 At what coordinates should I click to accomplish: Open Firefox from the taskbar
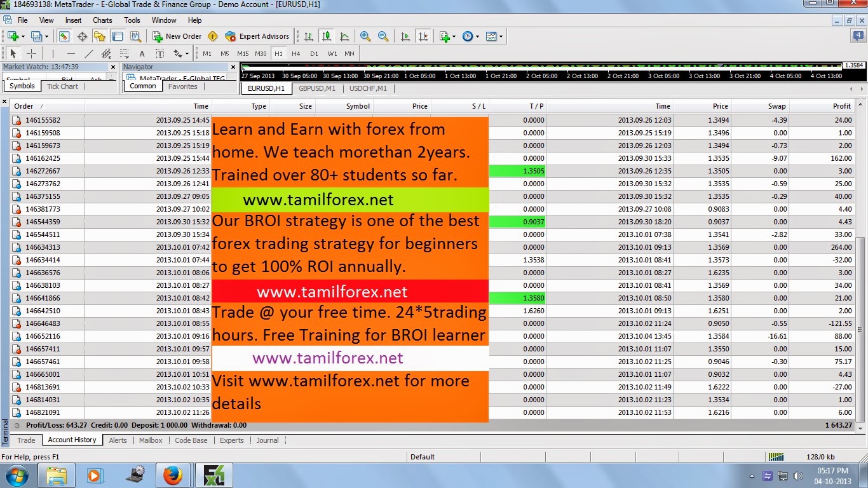[x=172, y=475]
